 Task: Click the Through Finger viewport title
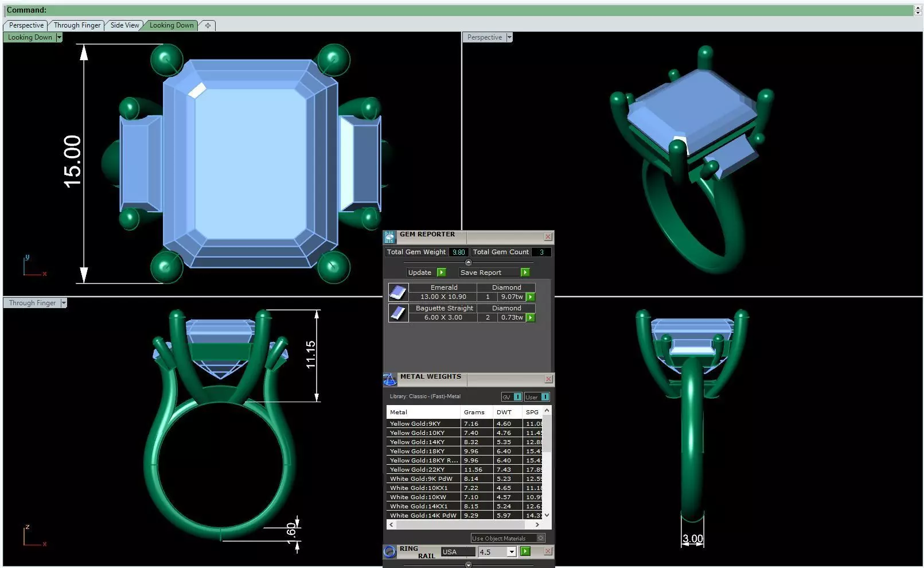pos(32,303)
